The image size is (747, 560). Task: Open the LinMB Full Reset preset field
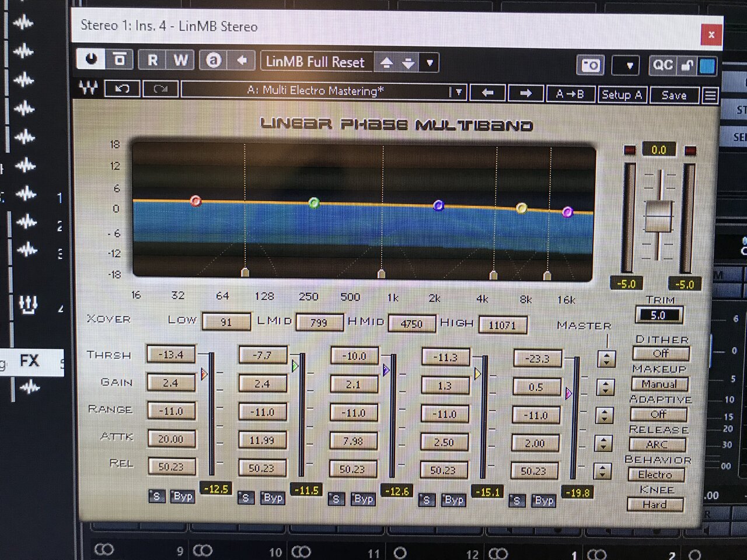coord(315,62)
